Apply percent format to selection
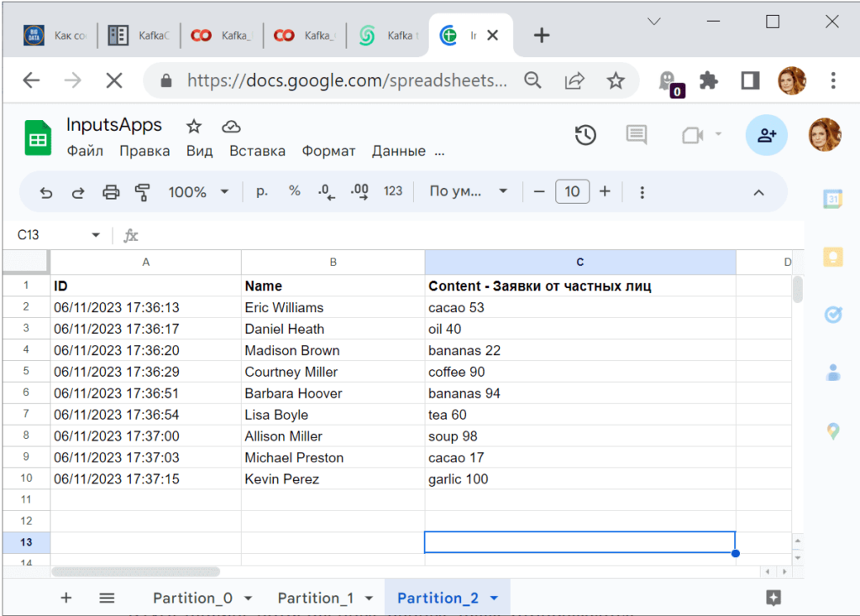The height and width of the screenshot is (616, 860). click(294, 191)
